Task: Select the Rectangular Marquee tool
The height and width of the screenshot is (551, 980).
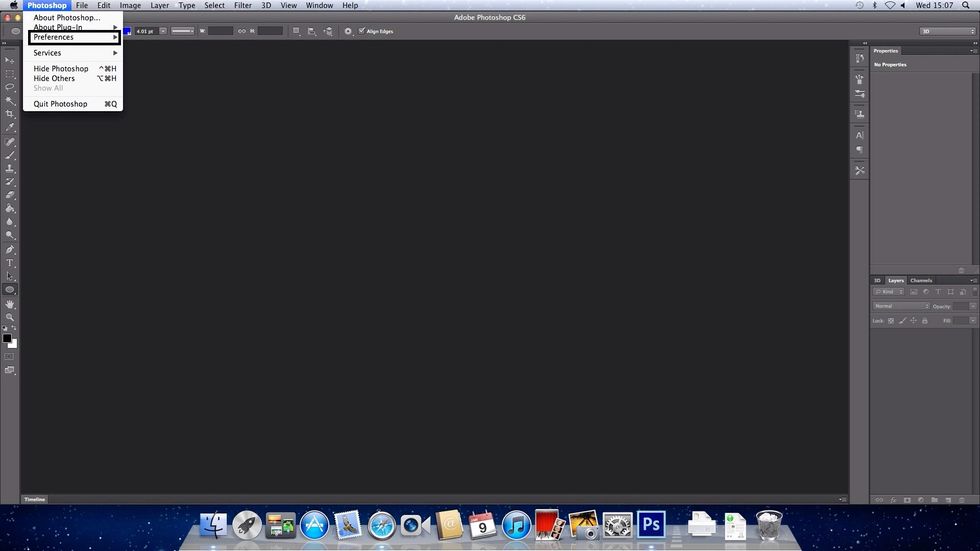Action: 9,74
